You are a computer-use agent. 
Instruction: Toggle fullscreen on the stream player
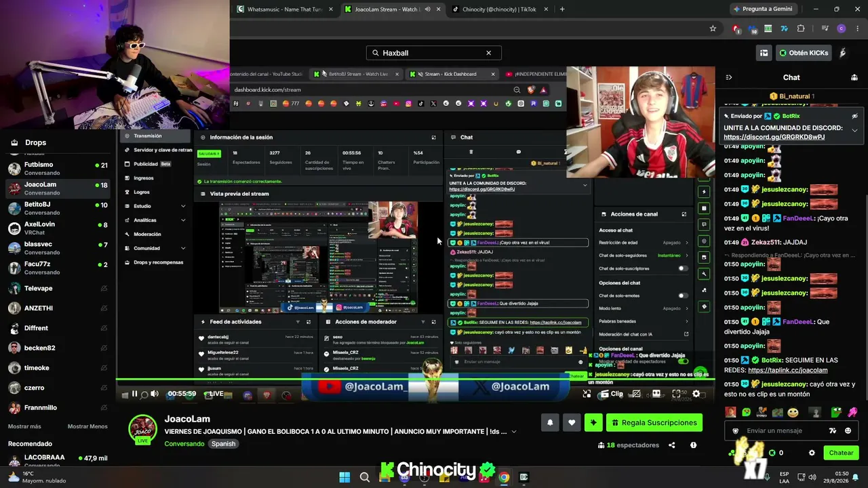(676, 394)
